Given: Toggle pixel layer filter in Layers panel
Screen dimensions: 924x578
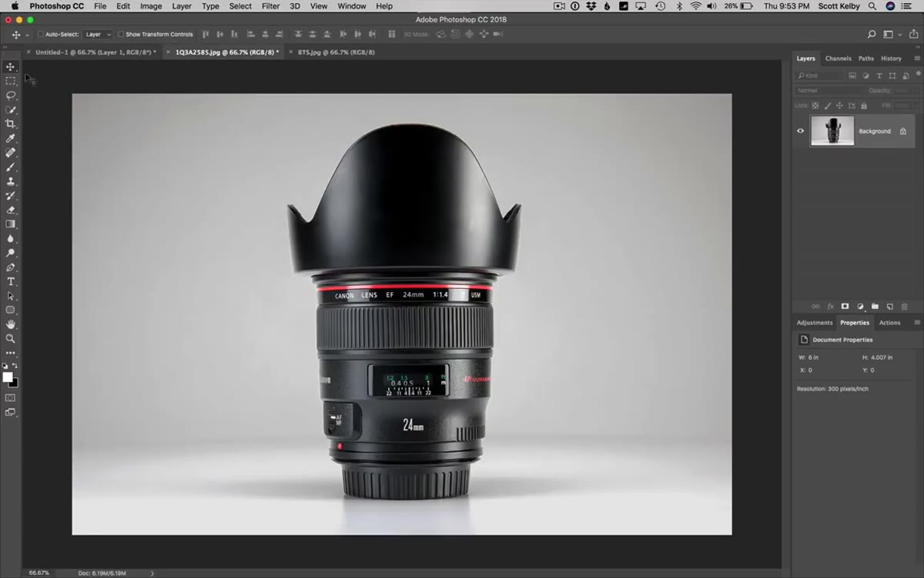Looking at the screenshot, I should point(852,76).
